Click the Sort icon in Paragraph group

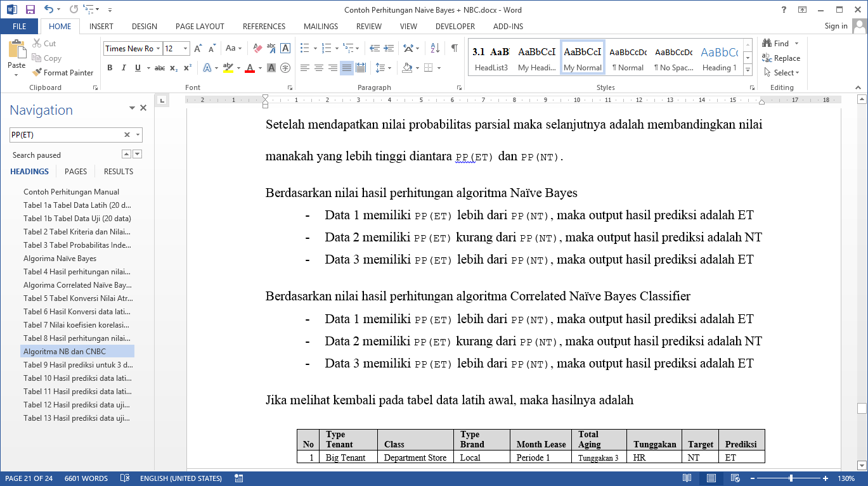[435, 48]
